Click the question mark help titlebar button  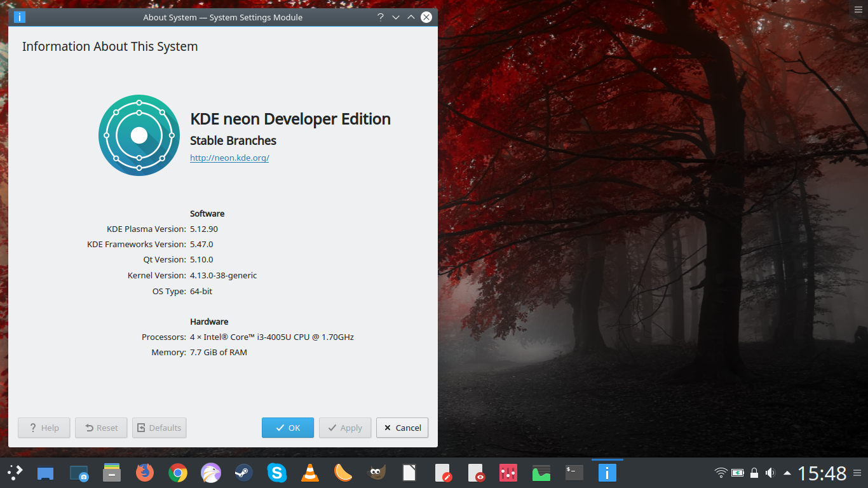pyautogui.click(x=381, y=17)
